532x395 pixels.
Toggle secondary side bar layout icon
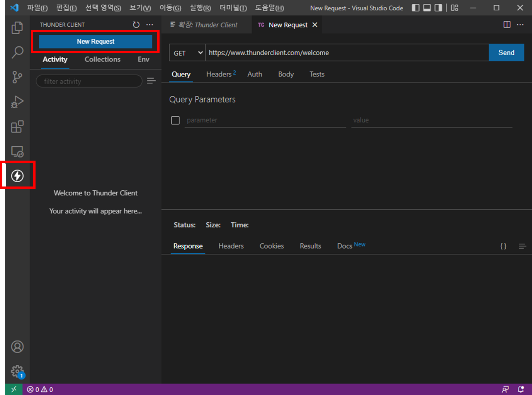[x=438, y=8]
